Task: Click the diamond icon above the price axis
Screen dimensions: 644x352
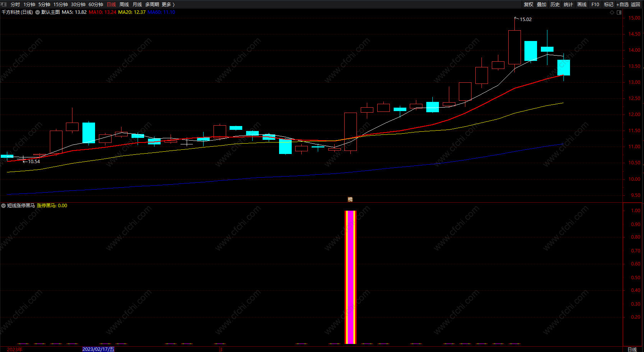Action: click(x=612, y=12)
